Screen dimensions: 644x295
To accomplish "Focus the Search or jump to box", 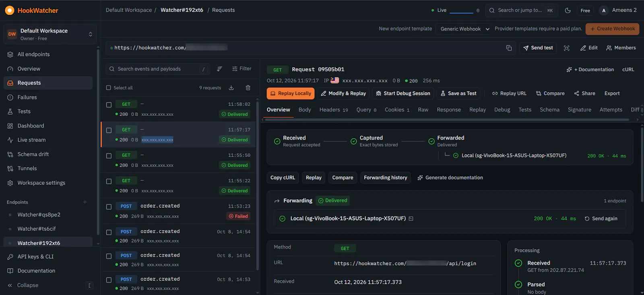I will click(x=521, y=10).
